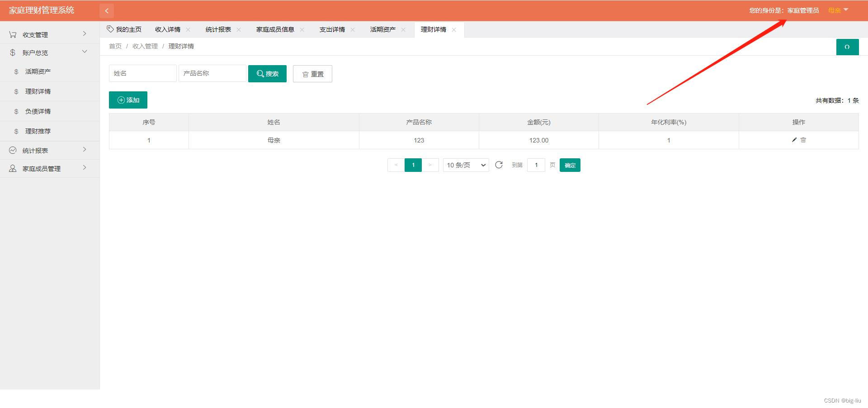Click the edit pencil icon in 母亲 row

(x=794, y=140)
